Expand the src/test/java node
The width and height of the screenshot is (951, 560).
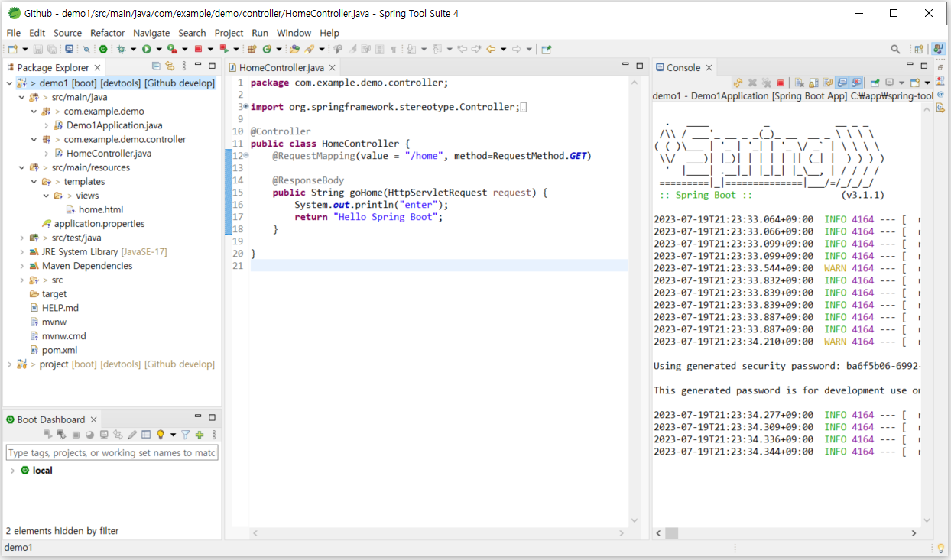21,238
